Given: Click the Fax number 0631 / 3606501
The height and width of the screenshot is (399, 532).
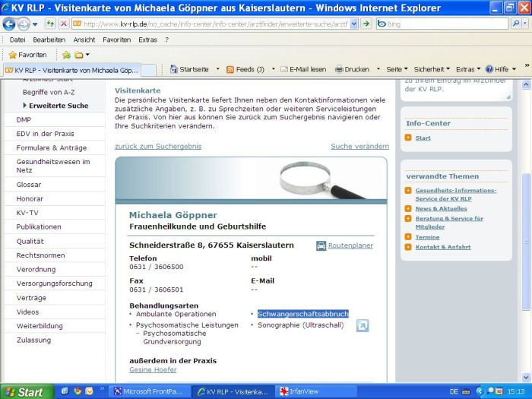Looking at the screenshot, I should (x=156, y=290).
